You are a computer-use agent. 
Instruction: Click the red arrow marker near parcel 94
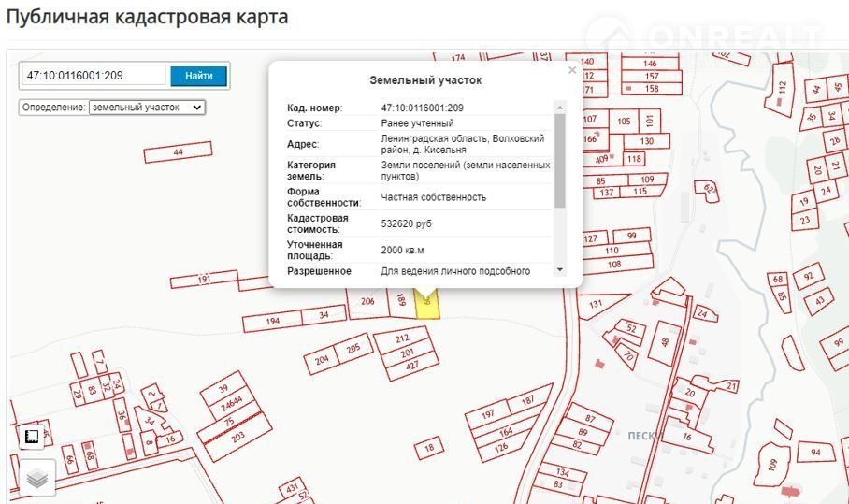click(x=792, y=489)
